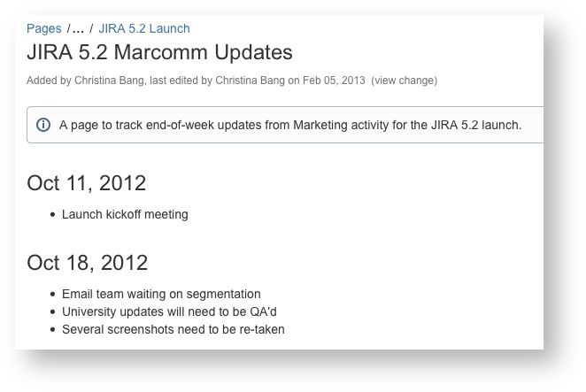Click the 'Launch kickoff meeting' item

125,214
